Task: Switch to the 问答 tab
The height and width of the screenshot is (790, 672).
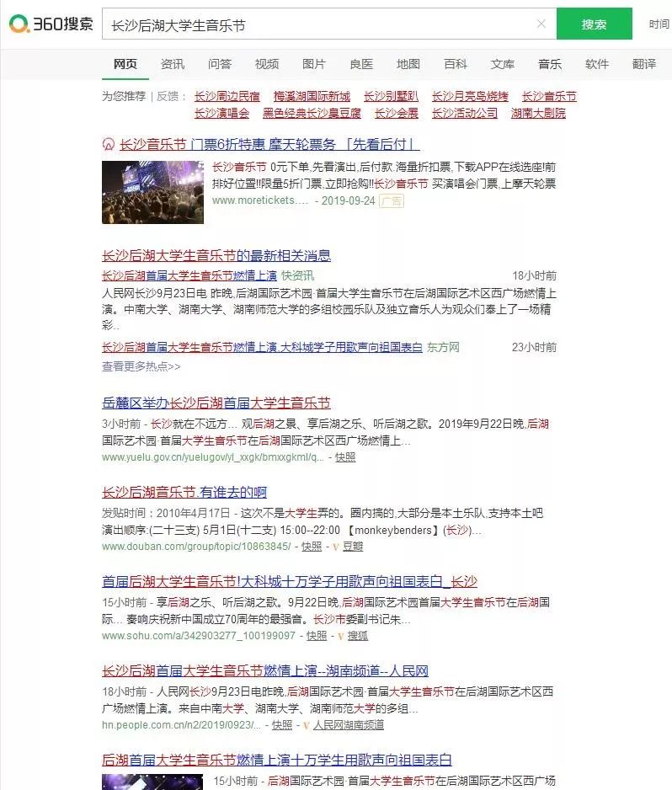Action: (x=220, y=64)
